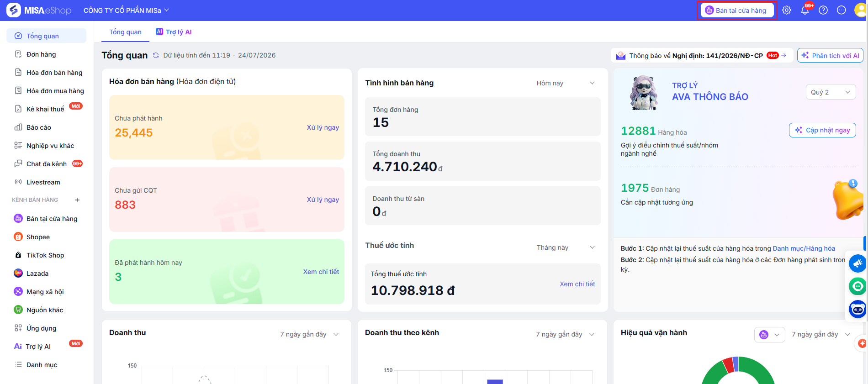Open Hóa đơn bán hàng menu item
868x384 pixels.
coord(46,73)
